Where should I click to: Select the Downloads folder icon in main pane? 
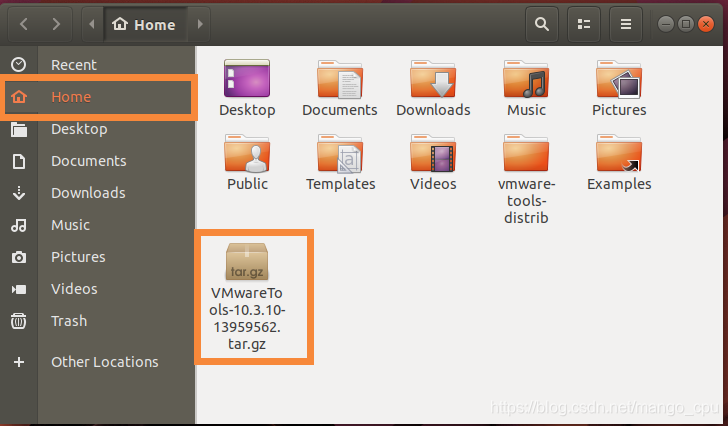[433, 79]
